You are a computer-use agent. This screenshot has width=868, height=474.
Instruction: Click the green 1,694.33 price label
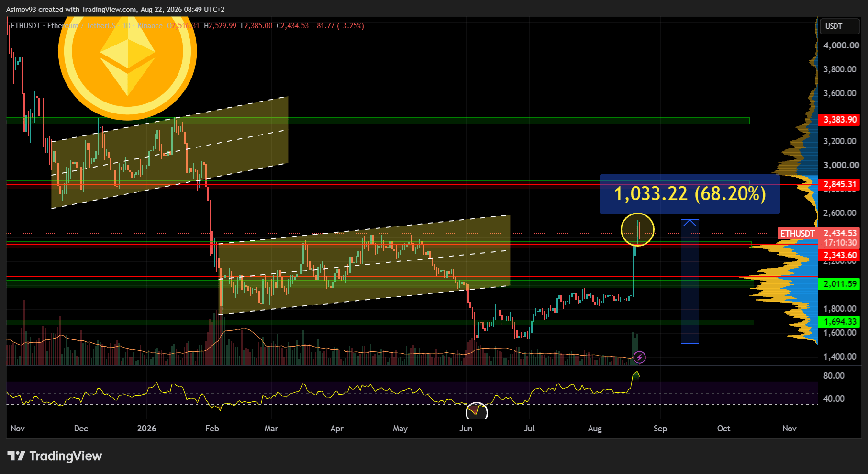tap(840, 322)
